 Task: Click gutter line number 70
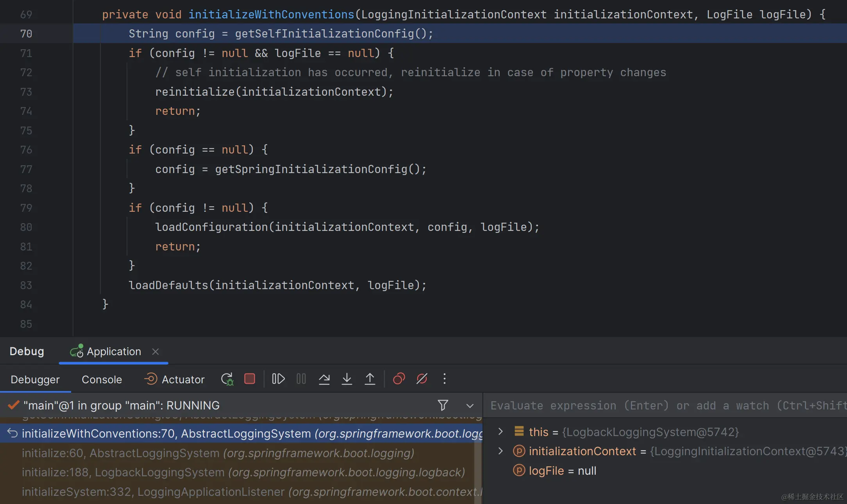[26, 34]
